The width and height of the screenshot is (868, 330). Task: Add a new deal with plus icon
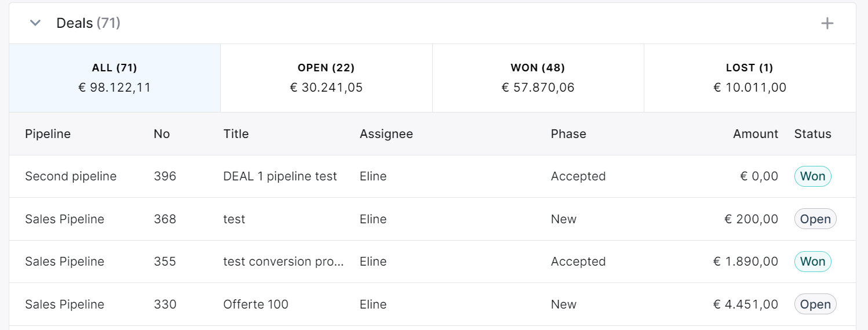pos(827,23)
